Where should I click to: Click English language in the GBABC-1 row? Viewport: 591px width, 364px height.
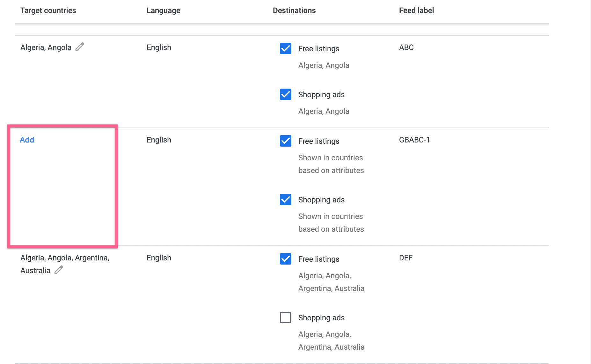[159, 140]
